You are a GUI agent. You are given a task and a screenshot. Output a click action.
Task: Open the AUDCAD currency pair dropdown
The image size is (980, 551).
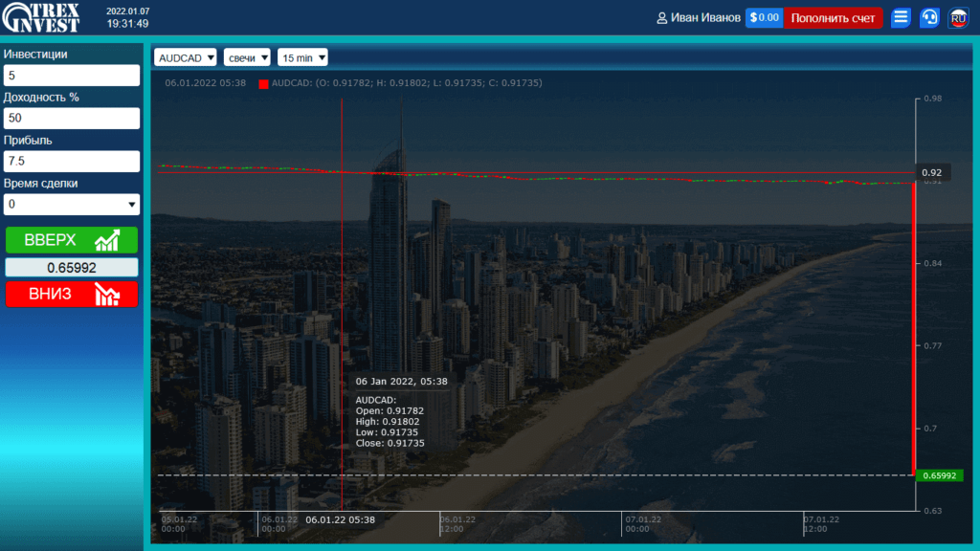186,57
